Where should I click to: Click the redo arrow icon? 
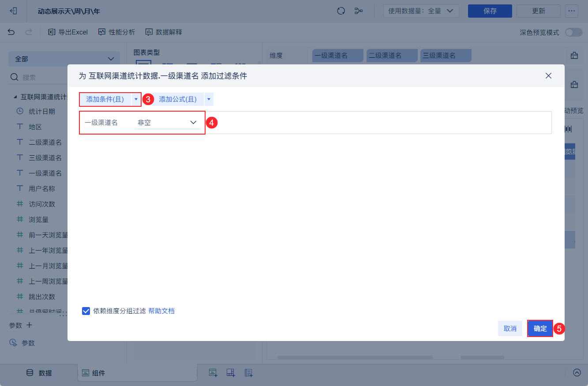click(x=29, y=32)
